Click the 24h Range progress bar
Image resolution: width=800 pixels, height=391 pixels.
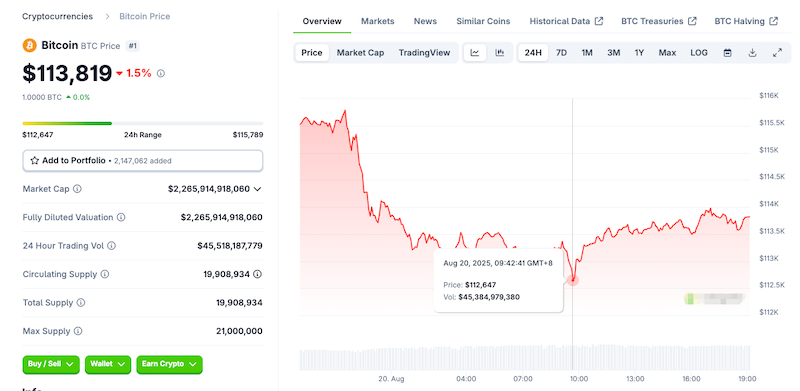tap(143, 123)
